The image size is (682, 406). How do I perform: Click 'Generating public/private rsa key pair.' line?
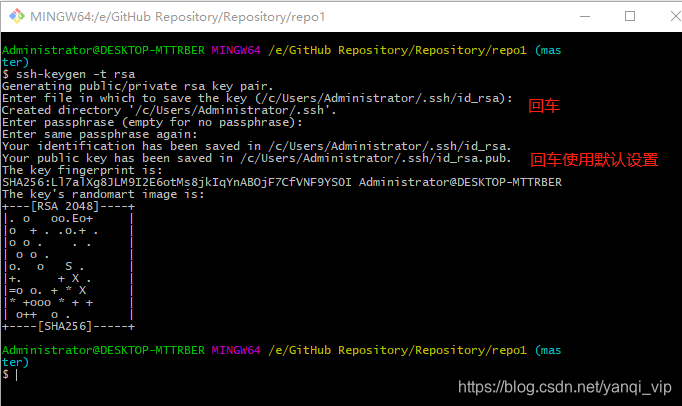pyautogui.click(x=137, y=86)
